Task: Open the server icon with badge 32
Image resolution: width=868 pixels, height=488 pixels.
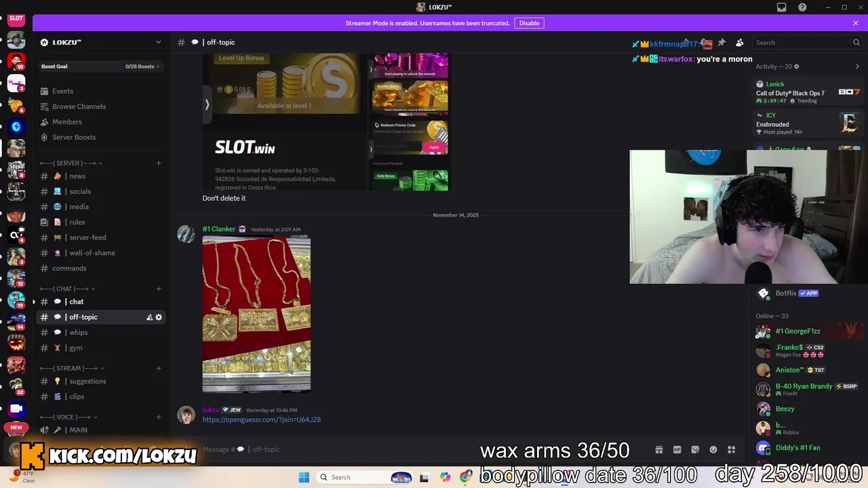Action: point(16,386)
